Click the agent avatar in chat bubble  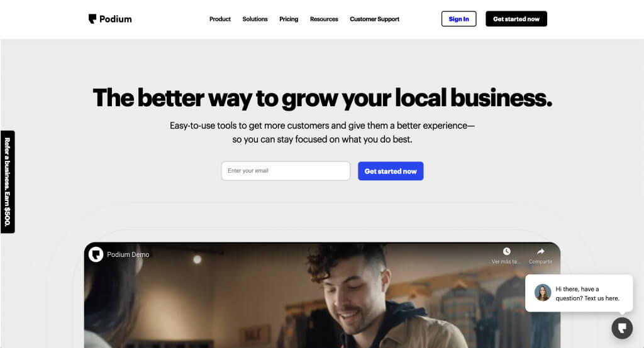click(543, 293)
